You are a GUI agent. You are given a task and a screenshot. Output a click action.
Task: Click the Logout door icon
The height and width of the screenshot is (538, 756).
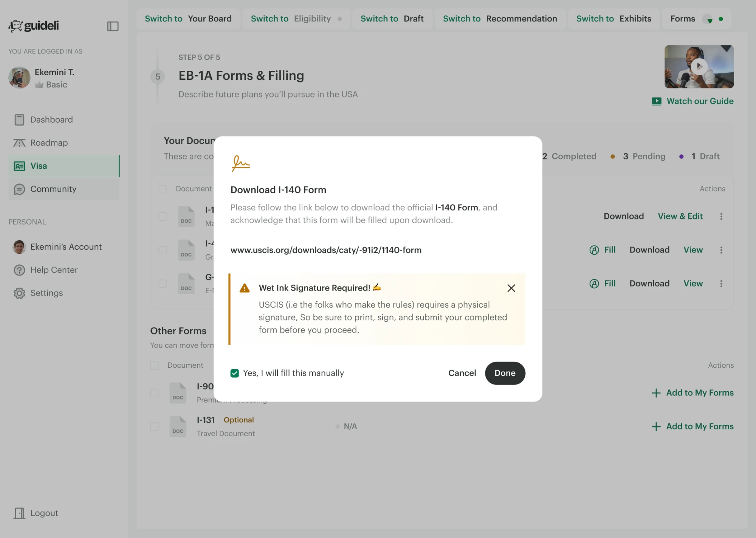pos(19,513)
